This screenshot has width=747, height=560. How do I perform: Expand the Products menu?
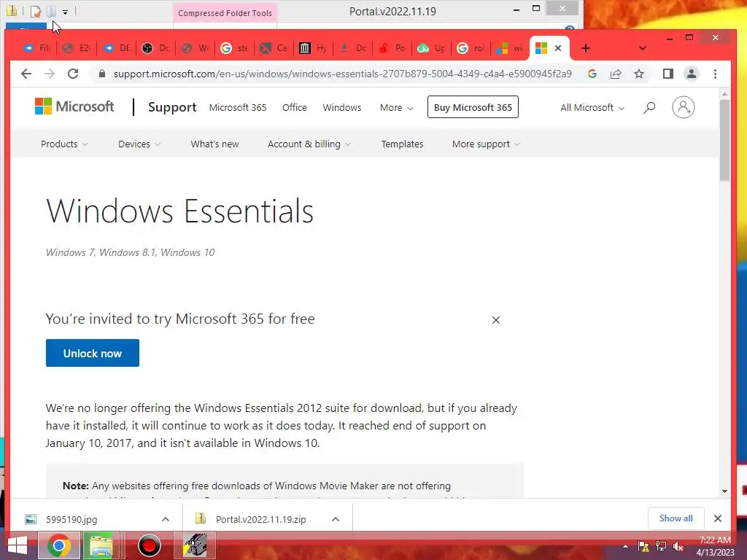coord(64,144)
